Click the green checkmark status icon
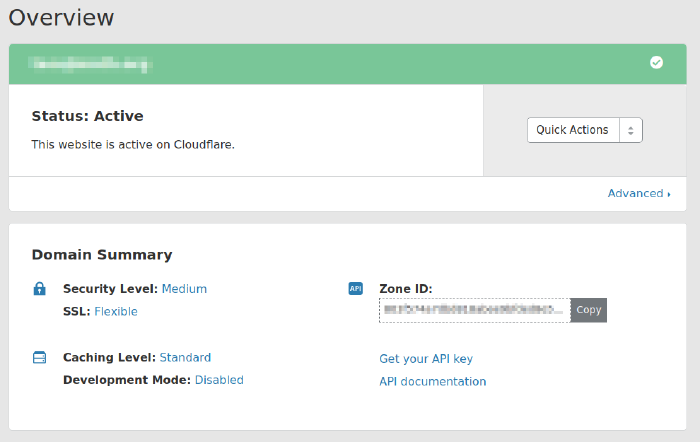The height and width of the screenshot is (442, 700). [656, 62]
